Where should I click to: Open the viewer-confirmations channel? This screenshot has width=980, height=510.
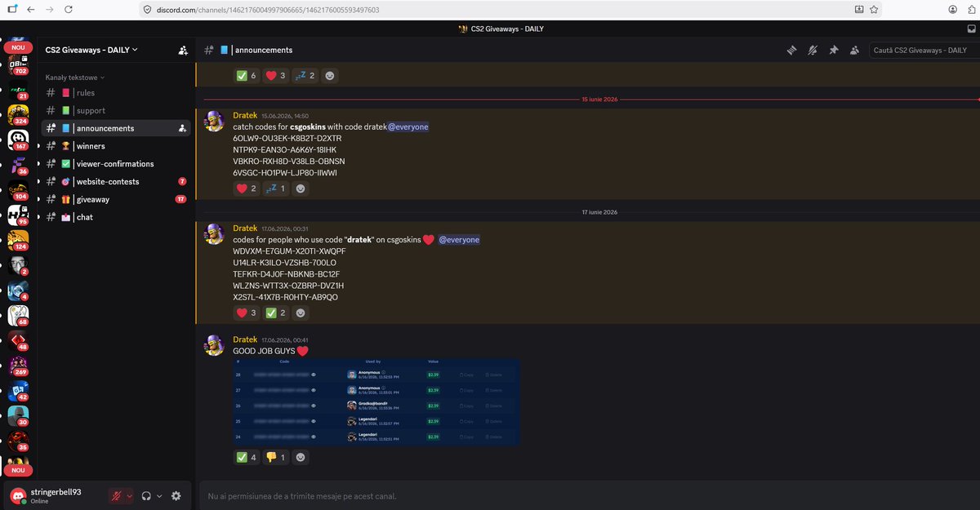[x=116, y=163]
